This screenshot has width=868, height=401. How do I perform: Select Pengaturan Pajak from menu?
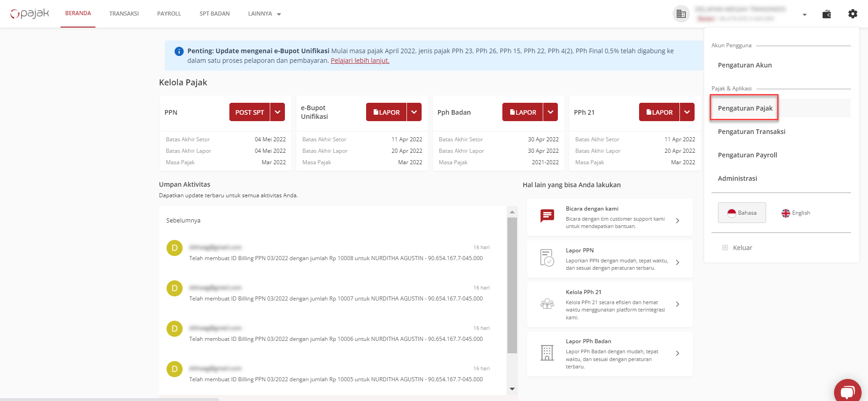point(745,108)
